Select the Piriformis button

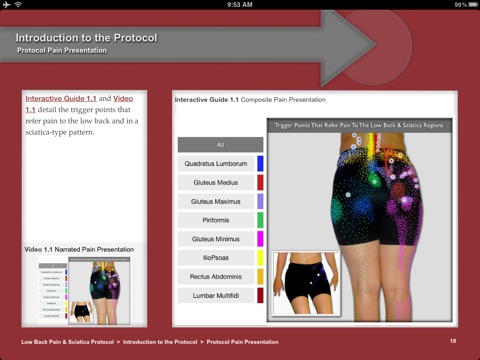(216, 220)
